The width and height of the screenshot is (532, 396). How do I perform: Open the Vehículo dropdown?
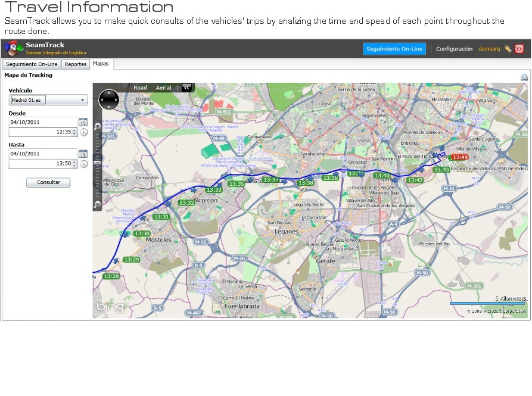pos(48,100)
